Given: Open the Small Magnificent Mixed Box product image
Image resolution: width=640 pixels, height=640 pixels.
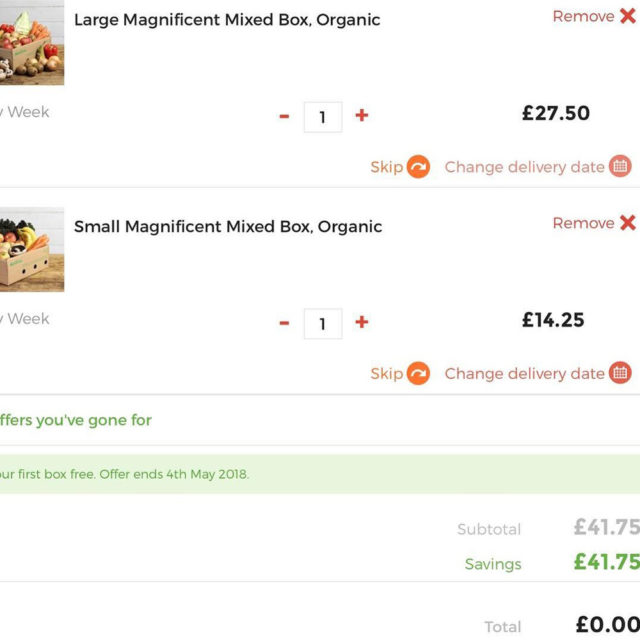Looking at the screenshot, I should (x=32, y=249).
